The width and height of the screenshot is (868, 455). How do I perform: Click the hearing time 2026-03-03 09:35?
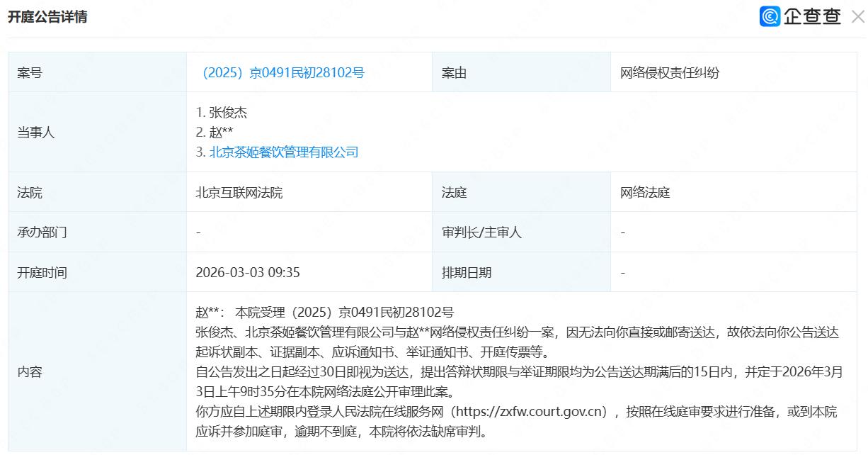(248, 272)
